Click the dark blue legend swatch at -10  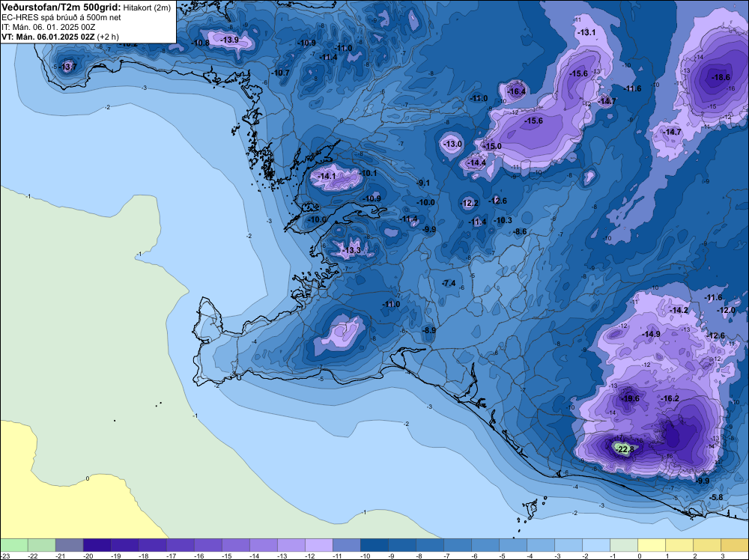(x=374, y=545)
